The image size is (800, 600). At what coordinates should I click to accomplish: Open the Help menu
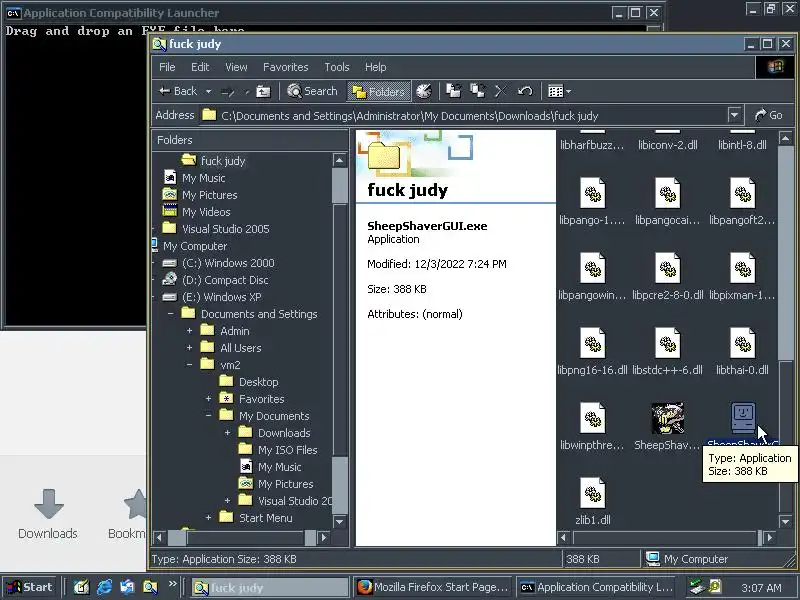pyautogui.click(x=376, y=67)
